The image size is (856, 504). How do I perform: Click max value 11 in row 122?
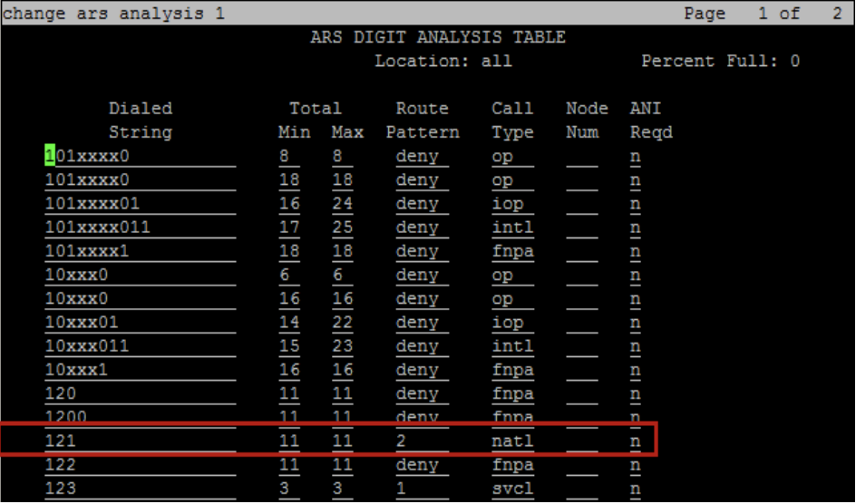342,465
